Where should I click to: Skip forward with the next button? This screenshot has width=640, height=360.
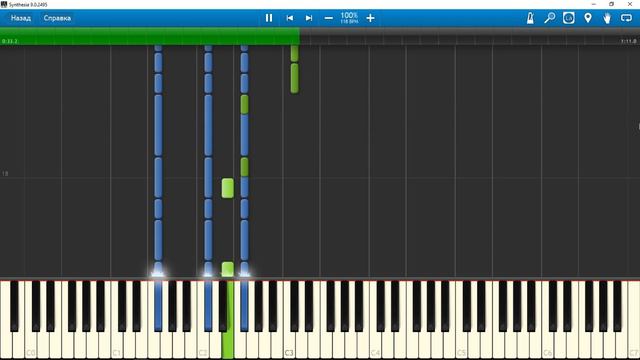(309, 18)
